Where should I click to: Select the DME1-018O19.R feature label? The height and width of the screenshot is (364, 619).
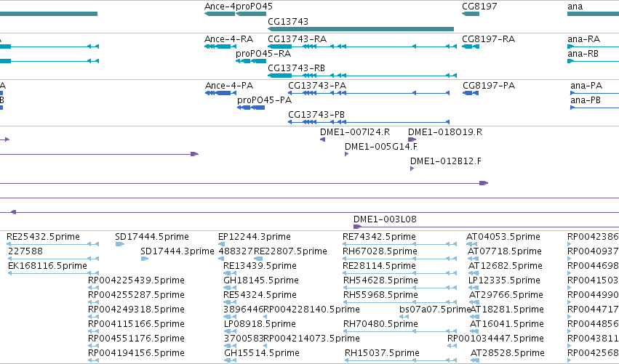(x=445, y=132)
